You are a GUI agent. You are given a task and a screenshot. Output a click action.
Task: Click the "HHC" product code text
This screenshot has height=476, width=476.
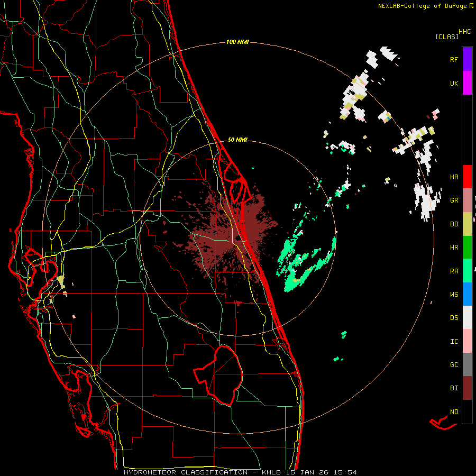click(x=464, y=32)
